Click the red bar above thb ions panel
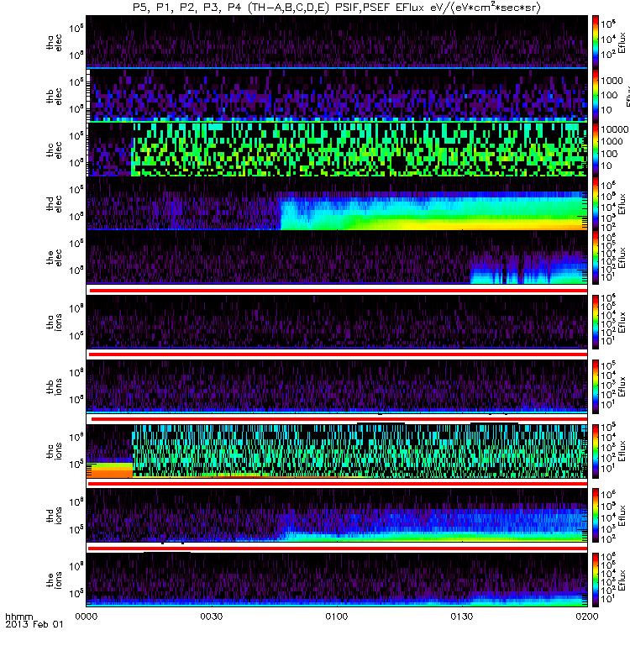 click(338, 354)
